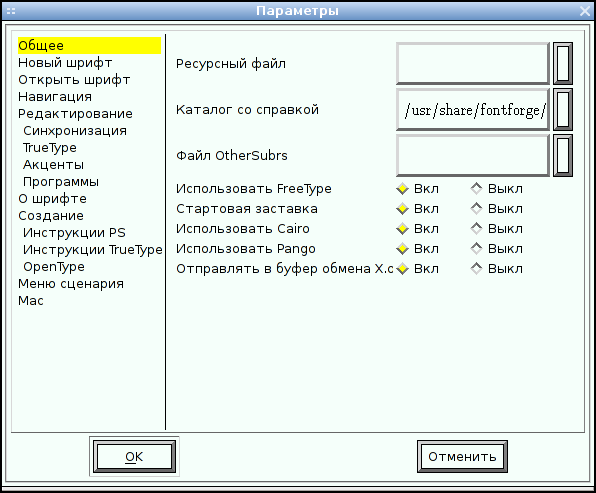The image size is (596, 493).
Task: Turn off Стартовая заставка with Выкл
Action: point(496,209)
